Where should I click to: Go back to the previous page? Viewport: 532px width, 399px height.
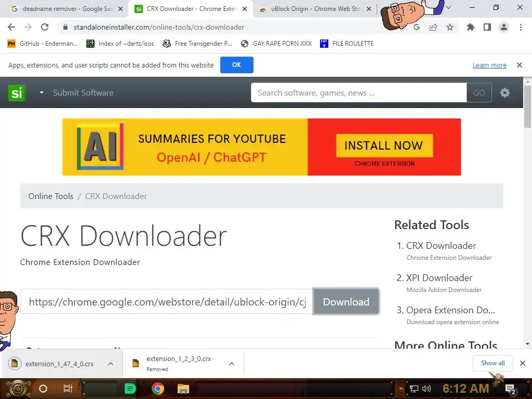pos(11,27)
